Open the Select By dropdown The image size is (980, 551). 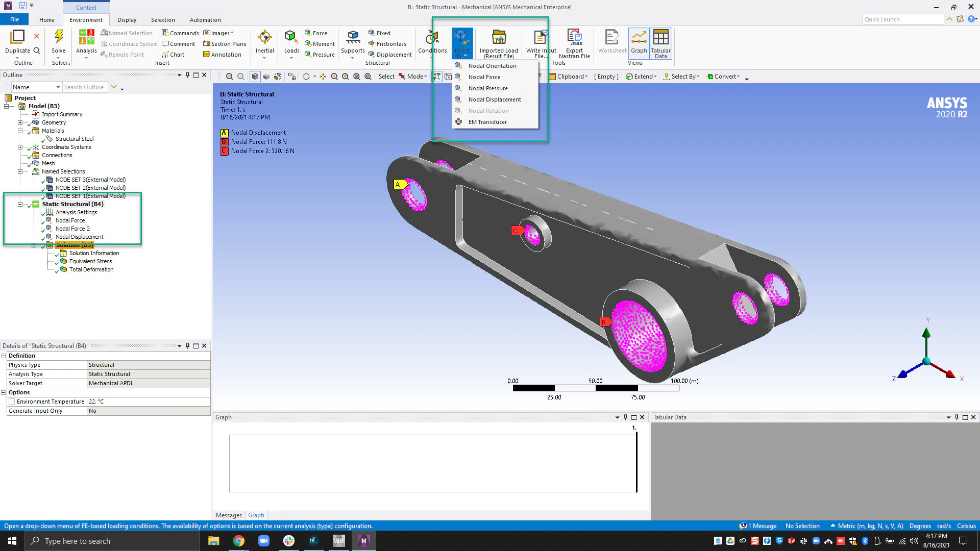click(x=681, y=76)
